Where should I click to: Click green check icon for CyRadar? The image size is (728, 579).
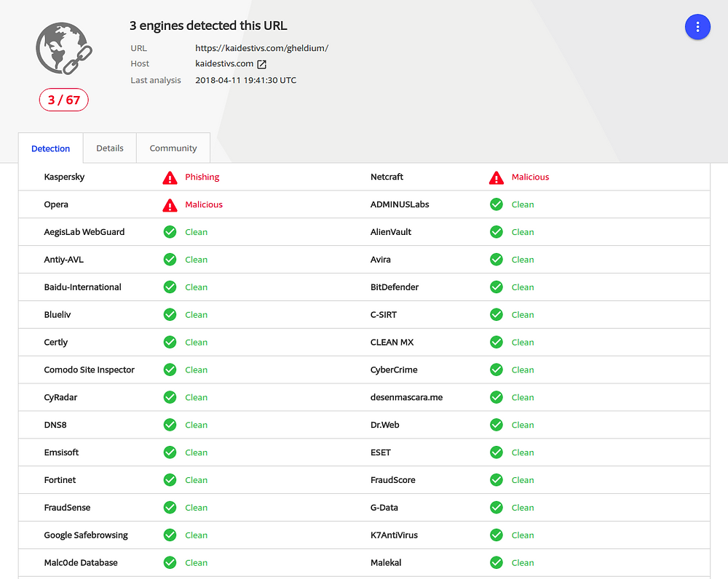(x=170, y=397)
